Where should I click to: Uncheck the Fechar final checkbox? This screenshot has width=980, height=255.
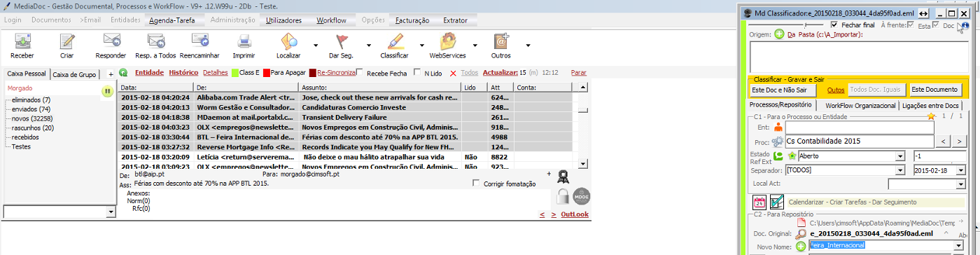(x=834, y=25)
